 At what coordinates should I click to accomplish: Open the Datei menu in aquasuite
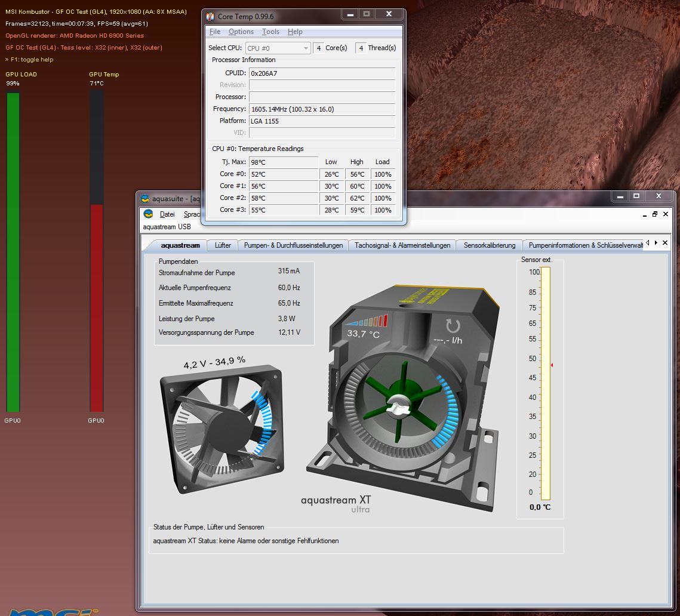(x=167, y=214)
